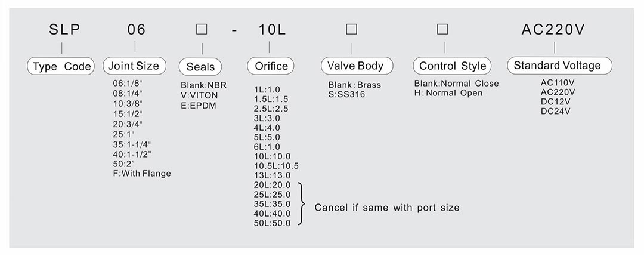
Task: Choose the S:SS316 valve body option
Action: [346, 94]
